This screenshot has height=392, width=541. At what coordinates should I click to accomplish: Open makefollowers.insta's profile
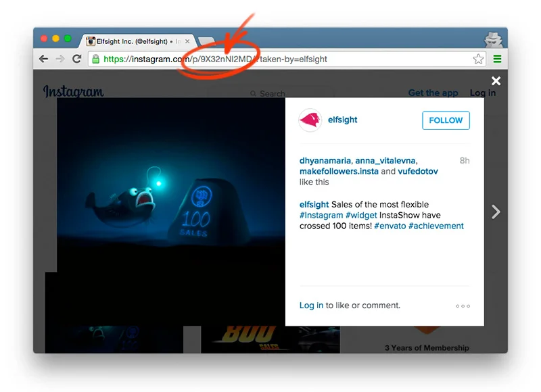339,172
